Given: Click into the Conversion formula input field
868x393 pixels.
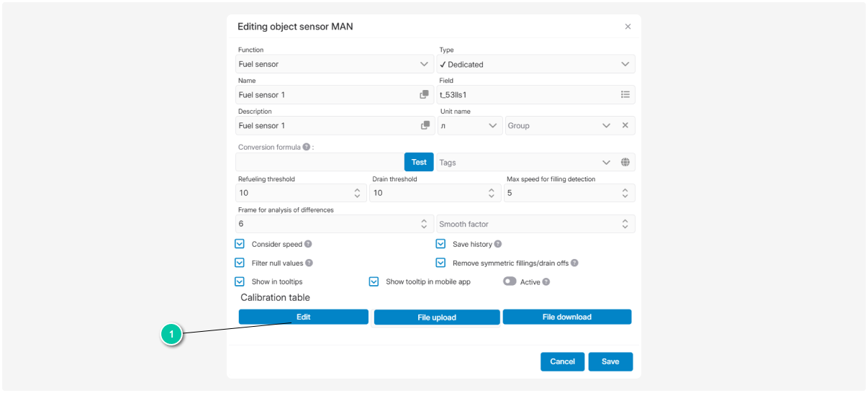Looking at the screenshot, I should 320,163.
